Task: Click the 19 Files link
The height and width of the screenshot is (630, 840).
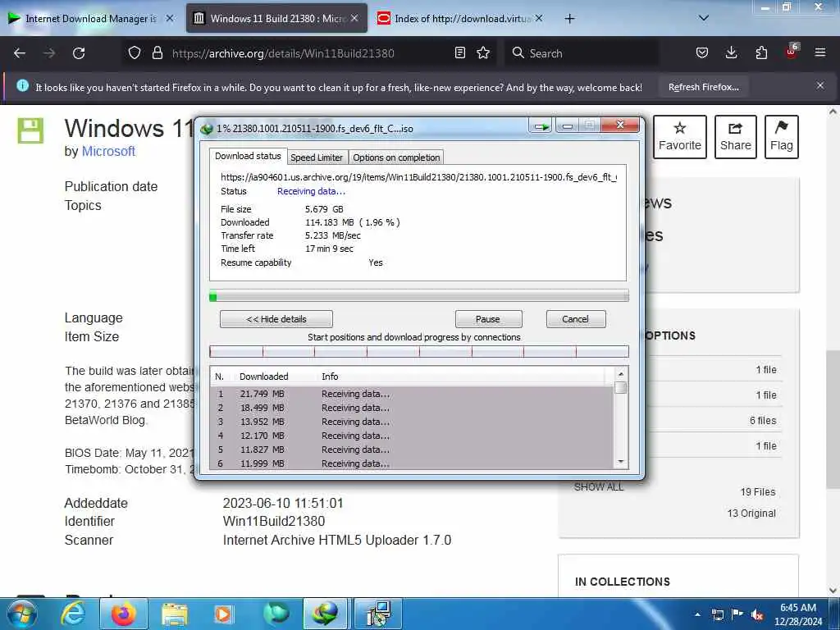Action: coord(757,492)
